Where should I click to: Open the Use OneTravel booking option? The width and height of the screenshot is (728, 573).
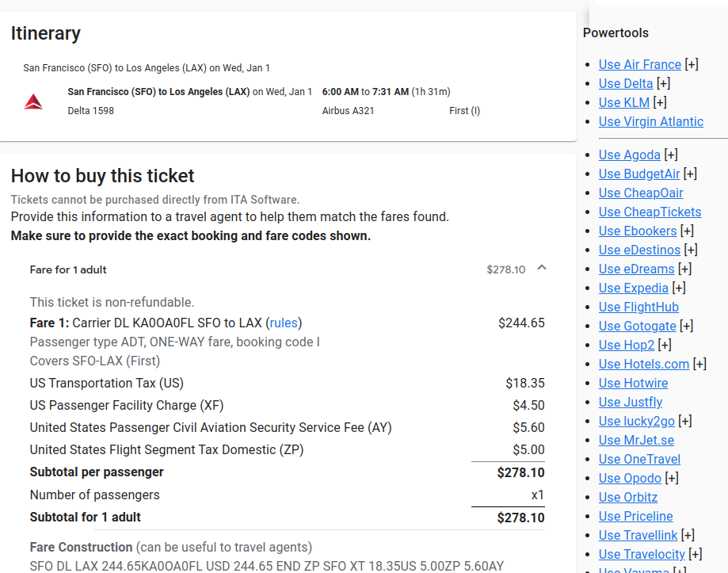click(639, 459)
